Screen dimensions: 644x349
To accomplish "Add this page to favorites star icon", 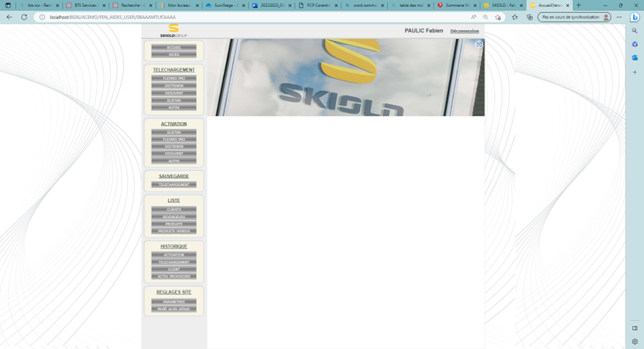I will 497,17.
